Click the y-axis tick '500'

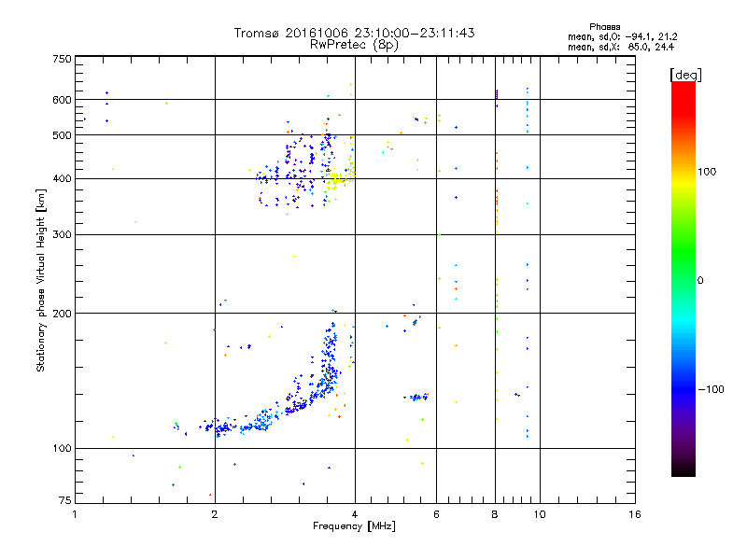point(62,135)
